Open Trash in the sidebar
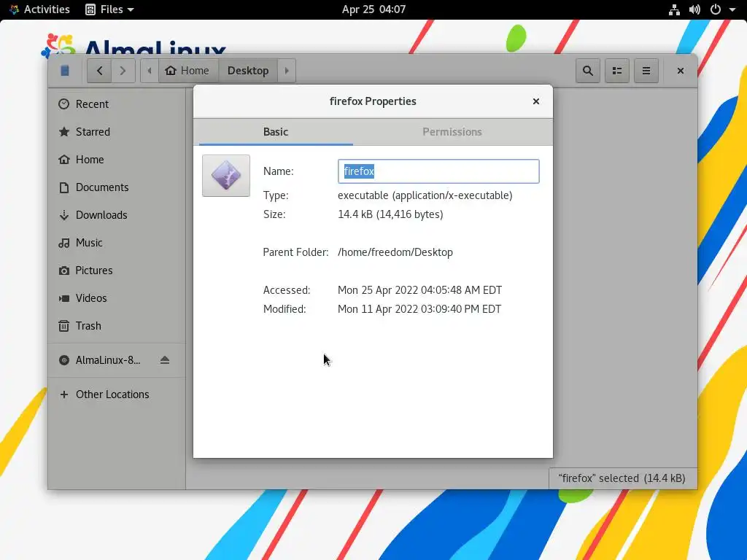 116,326
